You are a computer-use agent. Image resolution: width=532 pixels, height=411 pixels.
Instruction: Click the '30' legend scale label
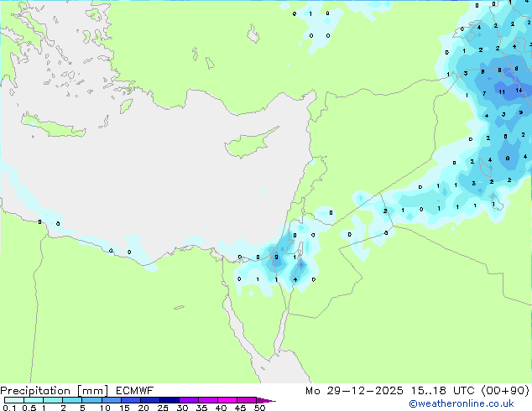click(x=182, y=408)
